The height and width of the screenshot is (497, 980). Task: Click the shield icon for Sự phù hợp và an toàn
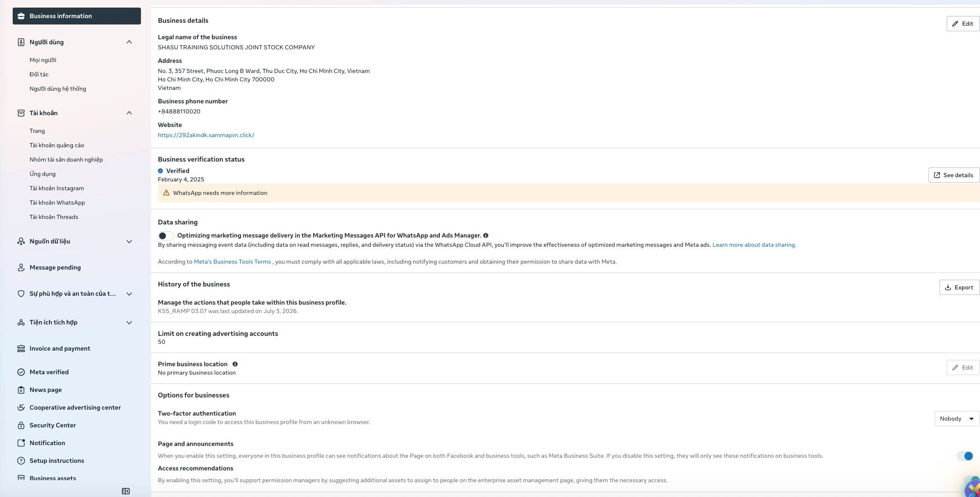pyautogui.click(x=21, y=294)
